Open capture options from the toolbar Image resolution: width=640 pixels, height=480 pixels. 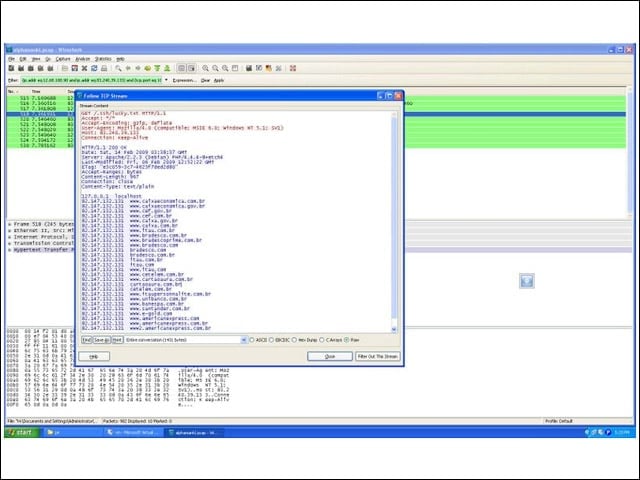21,68
